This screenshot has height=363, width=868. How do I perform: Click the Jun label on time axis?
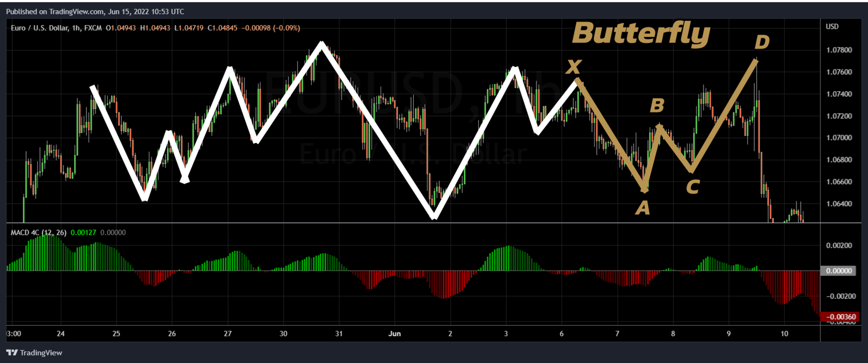(x=395, y=334)
